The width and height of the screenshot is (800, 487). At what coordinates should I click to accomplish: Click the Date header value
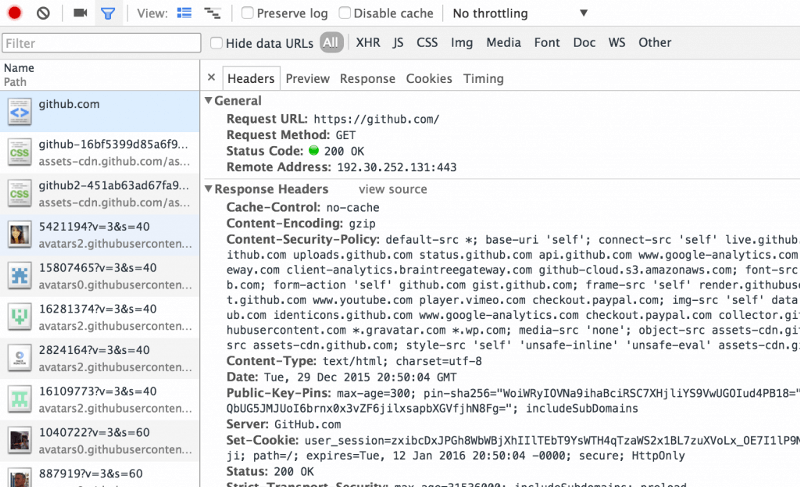click(x=360, y=377)
